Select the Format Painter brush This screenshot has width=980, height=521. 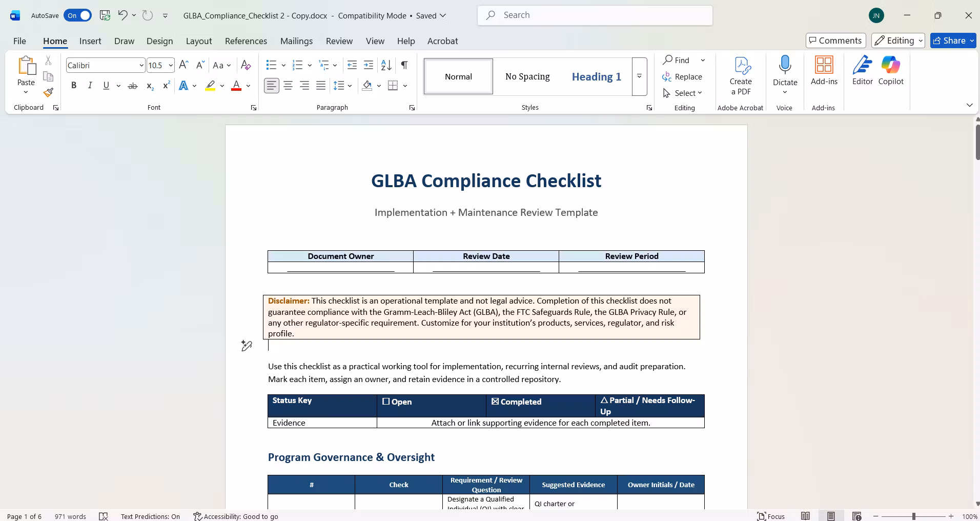48,92
